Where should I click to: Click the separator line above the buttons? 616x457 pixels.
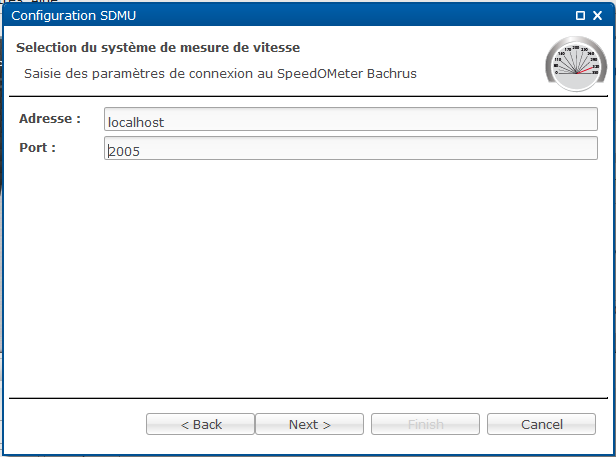pos(308,398)
